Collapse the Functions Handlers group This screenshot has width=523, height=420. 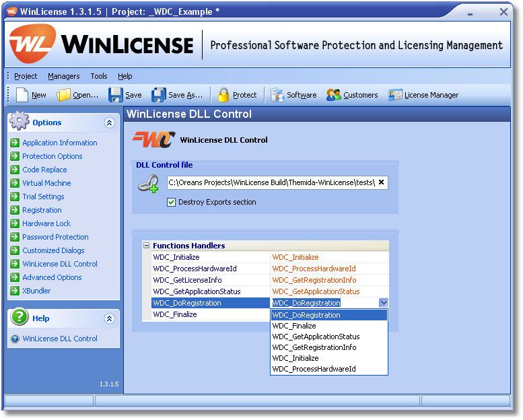point(146,246)
